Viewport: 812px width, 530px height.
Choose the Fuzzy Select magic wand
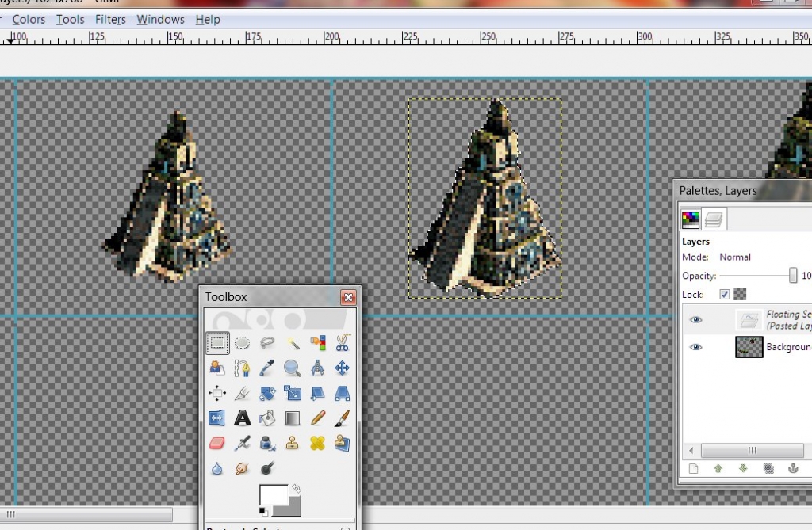293,343
